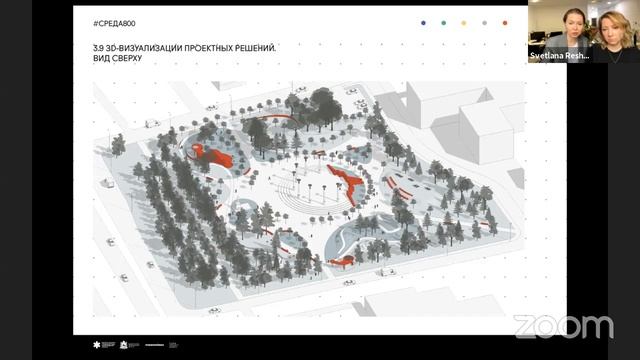Image resolution: width=640 pixels, height=360 pixels.
Task: Click the ВИД СВЕРХУ subtitle text
Action: click(118, 58)
